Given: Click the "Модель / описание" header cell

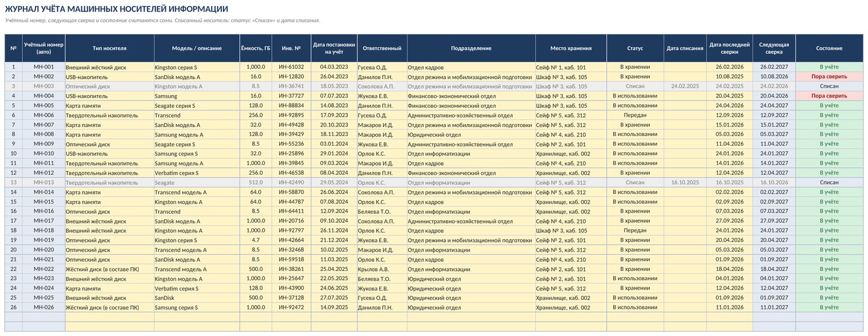Looking at the screenshot, I should (197, 48).
